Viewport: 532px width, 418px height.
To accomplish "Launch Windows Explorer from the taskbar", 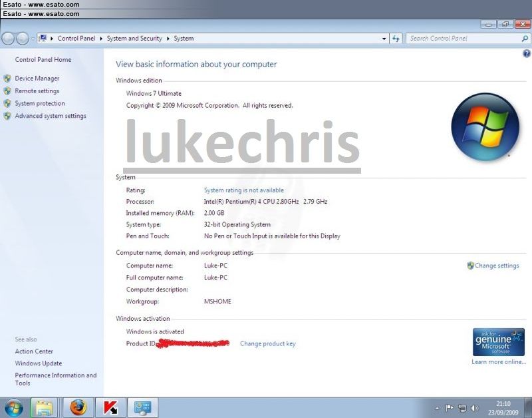I will (x=44, y=407).
